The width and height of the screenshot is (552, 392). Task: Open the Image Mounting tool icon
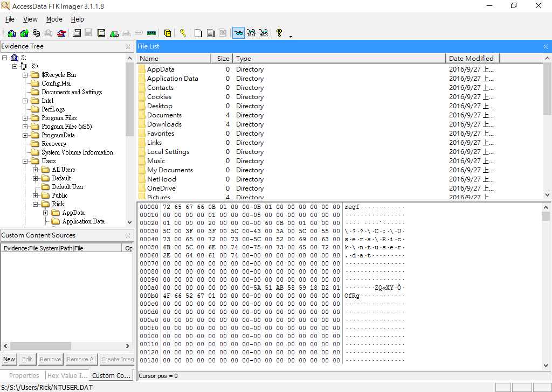coord(36,33)
